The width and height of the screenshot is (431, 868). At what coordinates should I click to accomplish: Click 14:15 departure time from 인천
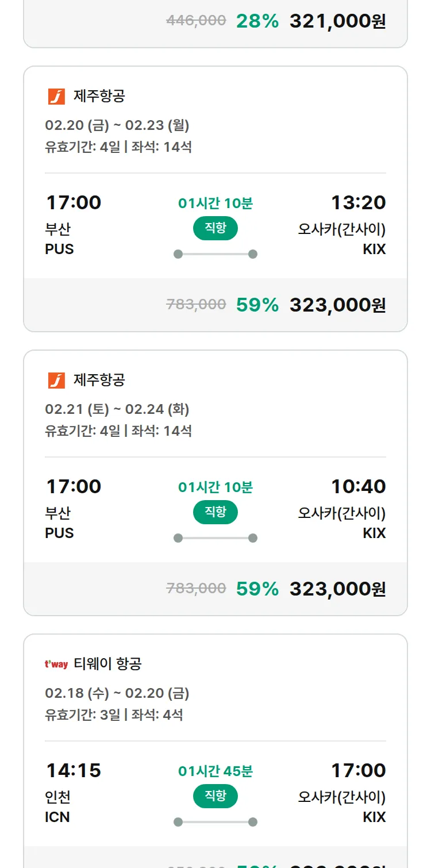(73, 770)
